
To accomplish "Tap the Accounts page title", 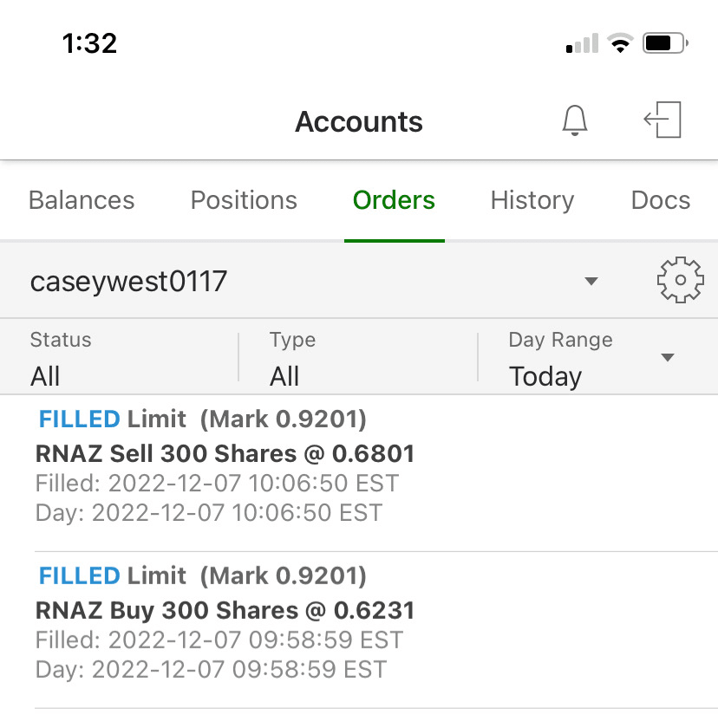I will point(359,122).
